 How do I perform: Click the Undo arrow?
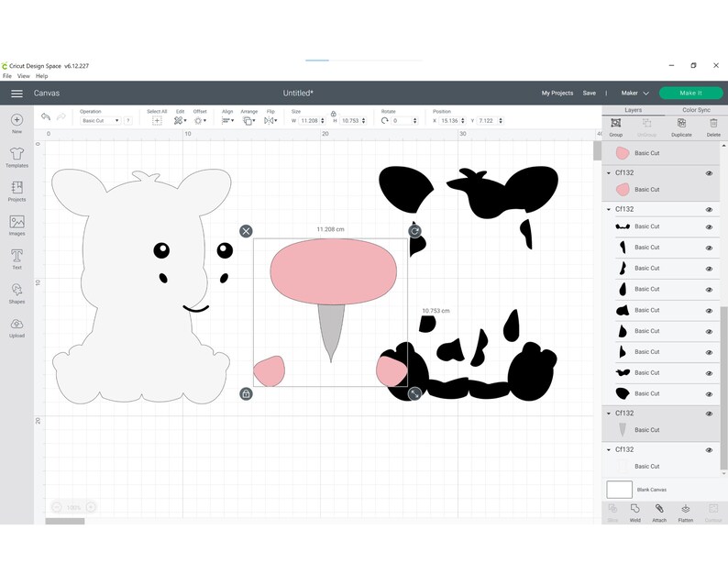pos(46,116)
